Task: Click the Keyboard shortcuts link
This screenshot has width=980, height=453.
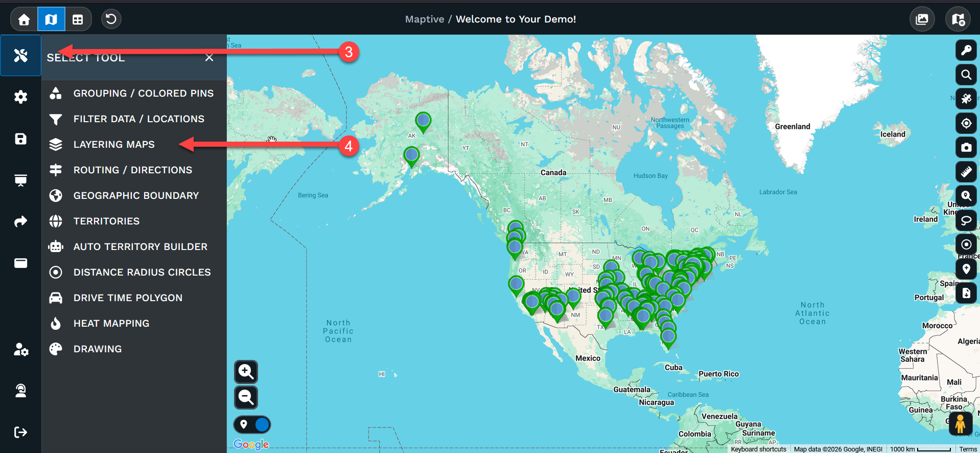Action: (758, 449)
